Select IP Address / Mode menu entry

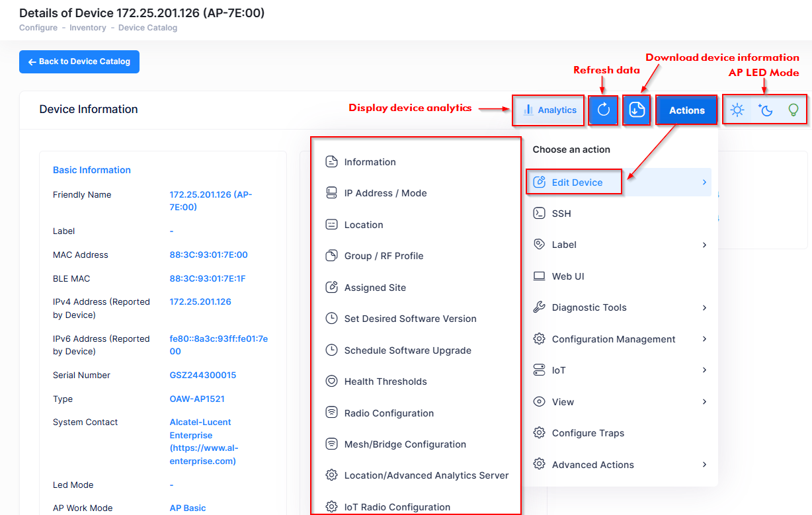coord(385,193)
